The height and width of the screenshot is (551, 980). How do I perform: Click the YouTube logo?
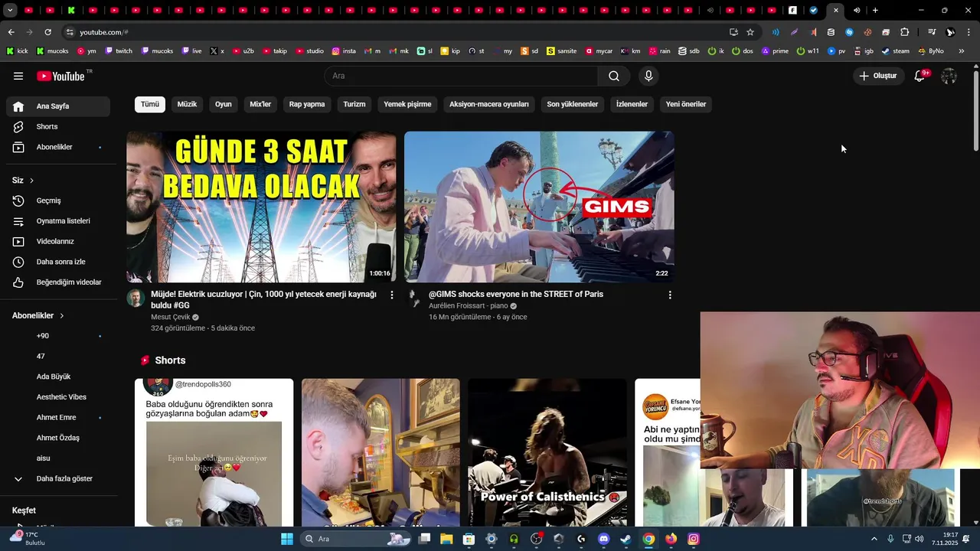click(60, 76)
